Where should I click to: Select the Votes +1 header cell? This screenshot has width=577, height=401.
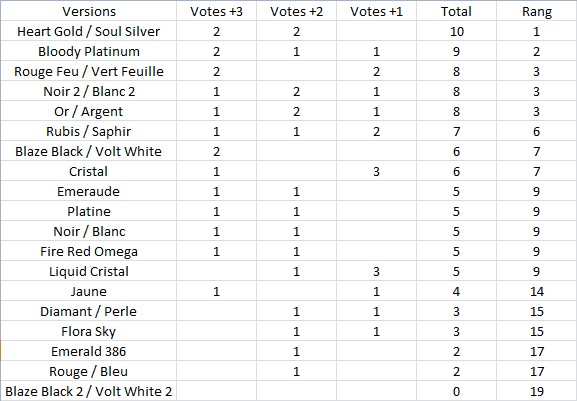coord(376,11)
